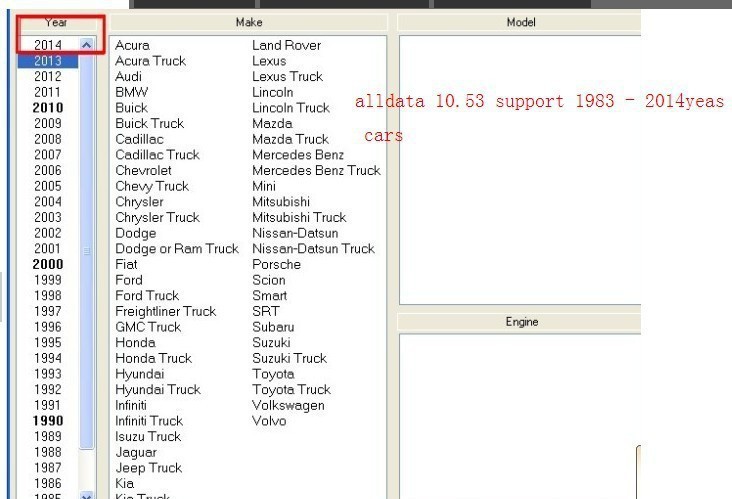
Task: Choose year 2000 from the list
Action: [x=47, y=264]
